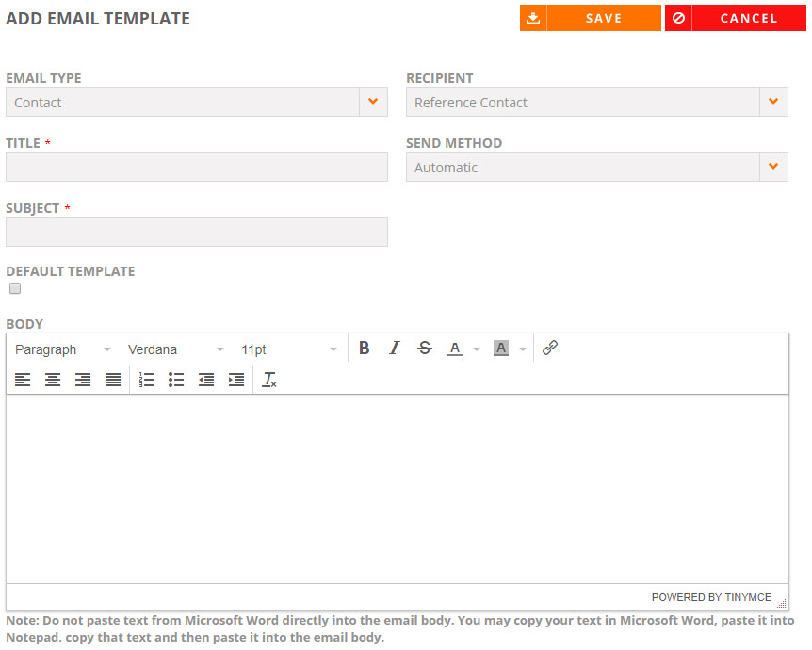This screenshot has width=812, height=650.
Task: Align text center
Action: click(x=53, y=380)
